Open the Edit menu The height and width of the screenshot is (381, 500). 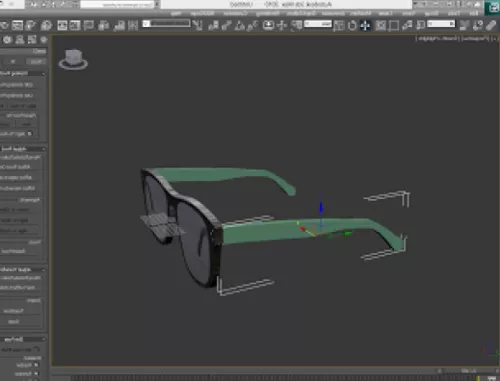pyautogui.click(x=473, y=13)
